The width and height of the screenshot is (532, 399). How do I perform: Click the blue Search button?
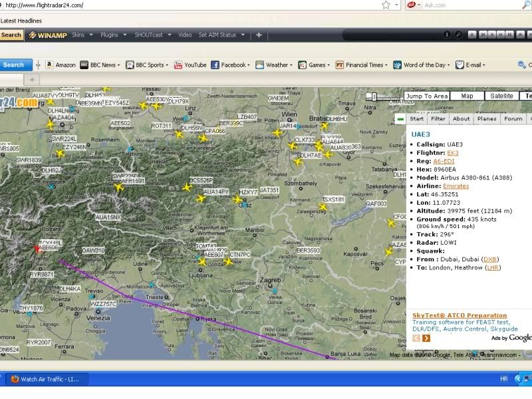click(15, 65)
